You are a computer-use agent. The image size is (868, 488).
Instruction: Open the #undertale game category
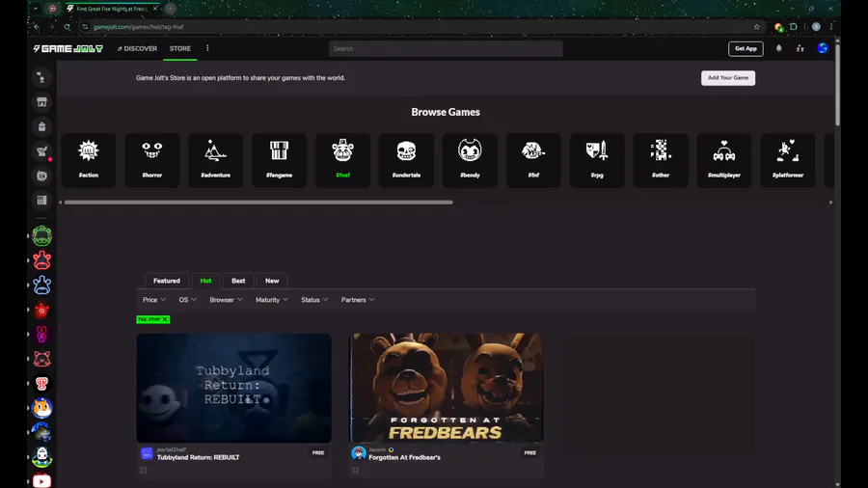pos(406,160)
